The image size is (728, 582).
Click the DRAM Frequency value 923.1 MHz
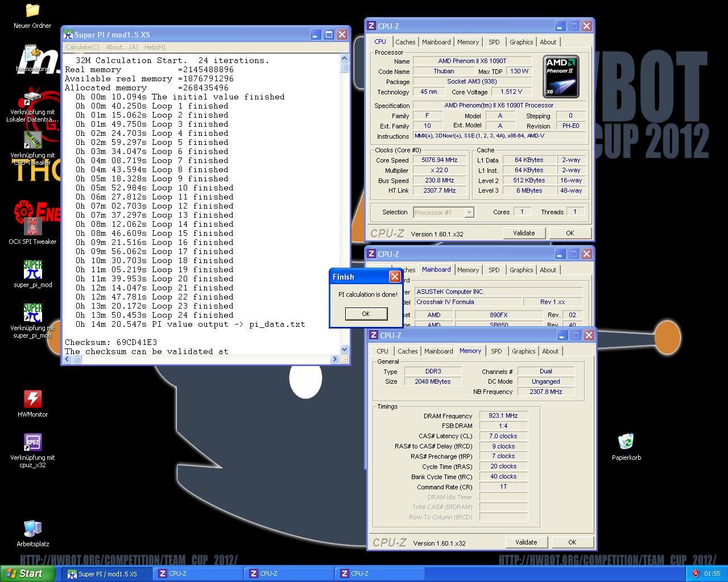503,416
